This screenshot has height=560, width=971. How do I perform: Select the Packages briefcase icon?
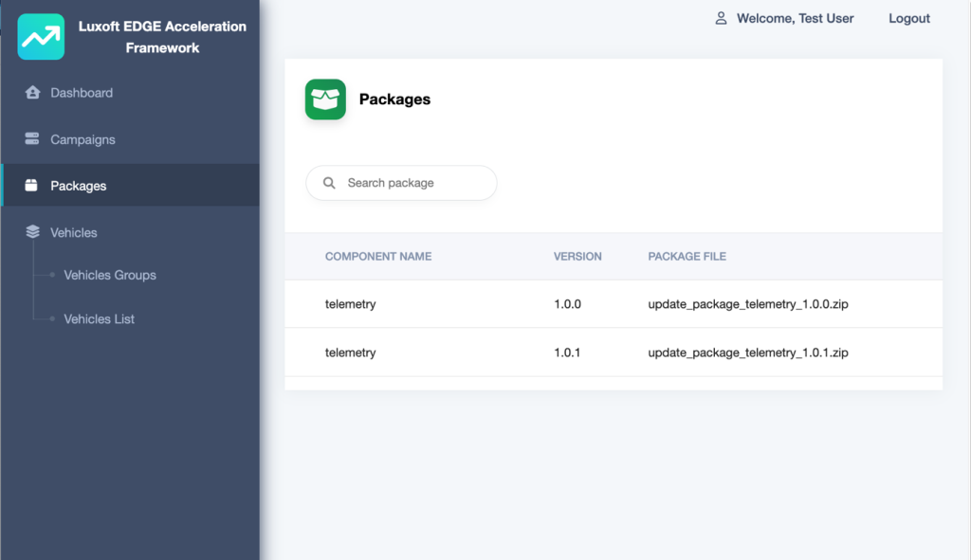tap(33, 185)
